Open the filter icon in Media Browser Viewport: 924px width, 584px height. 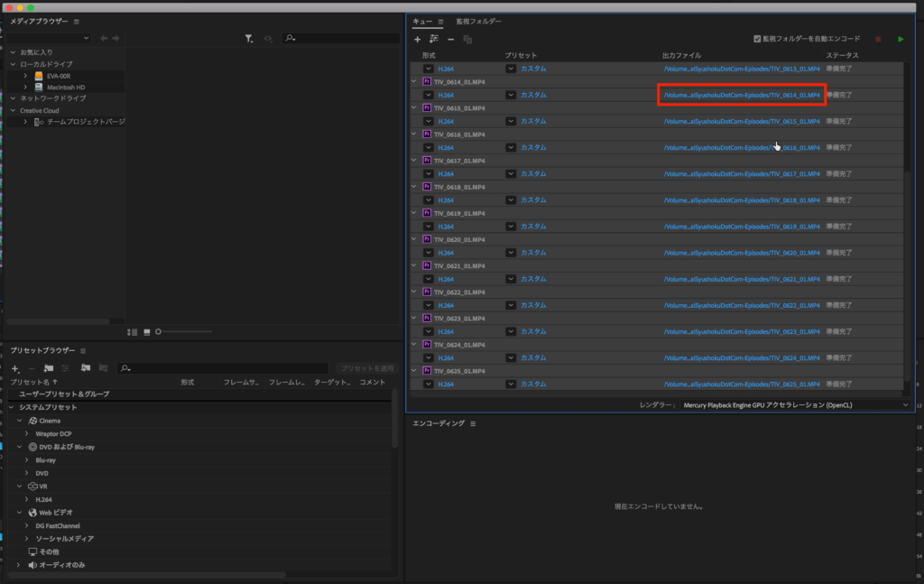pyautogui.click(x=249, y=39)
